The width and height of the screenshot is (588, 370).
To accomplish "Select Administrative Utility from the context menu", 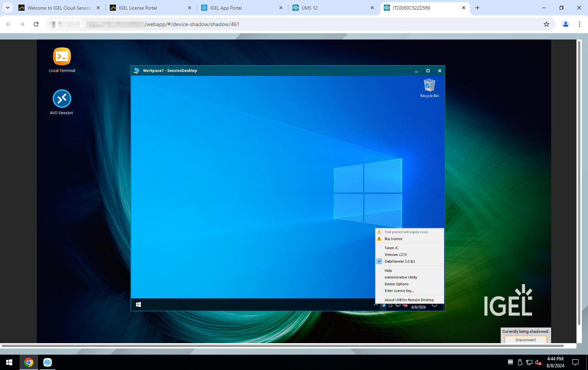I will [401, 277].
